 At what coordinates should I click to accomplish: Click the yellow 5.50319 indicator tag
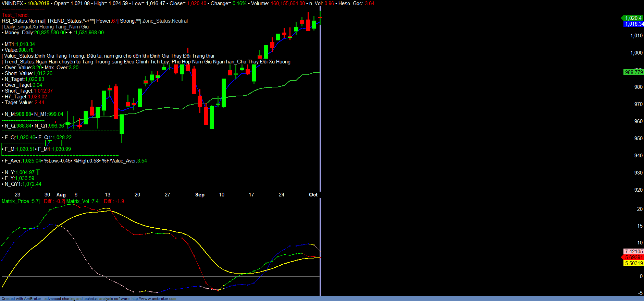tap(634, 263)
